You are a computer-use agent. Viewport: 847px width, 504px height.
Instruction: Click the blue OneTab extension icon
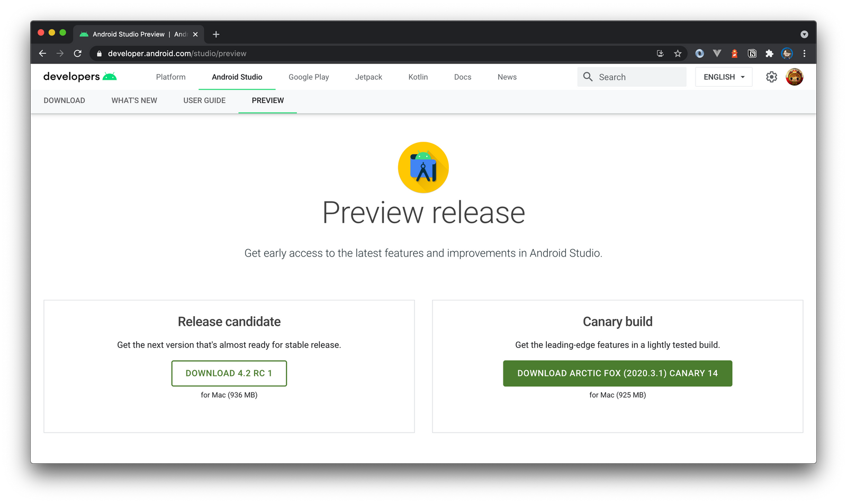pyautogui.click(x=700, y=53)
